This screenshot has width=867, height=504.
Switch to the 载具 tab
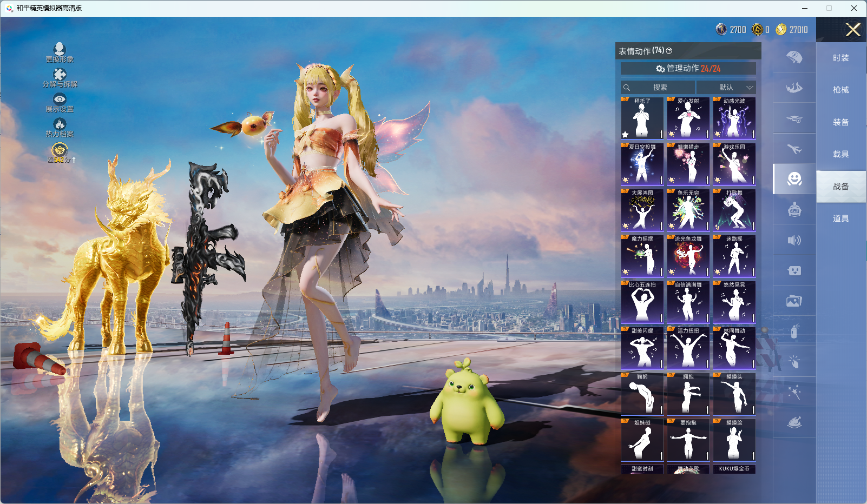point(841,154)
